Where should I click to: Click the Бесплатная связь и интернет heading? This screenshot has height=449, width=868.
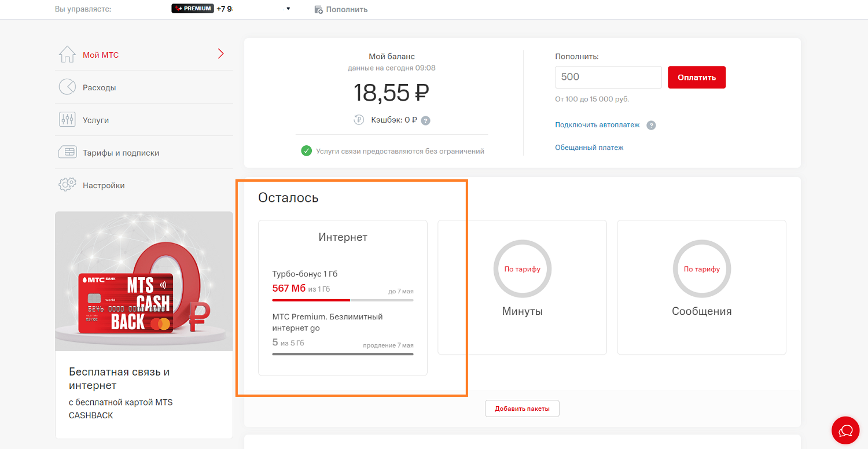[119, 378]
